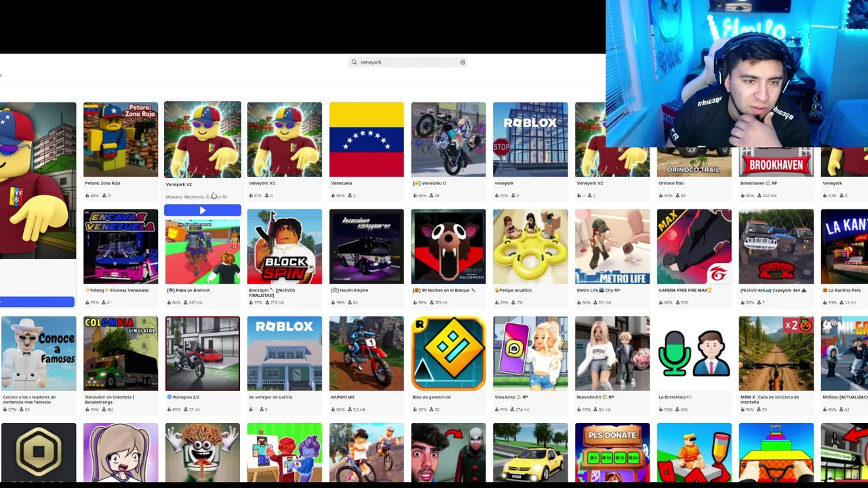Edit the search field containing veneyork
This screenshot has height=488, width=868.
(408, 62)
